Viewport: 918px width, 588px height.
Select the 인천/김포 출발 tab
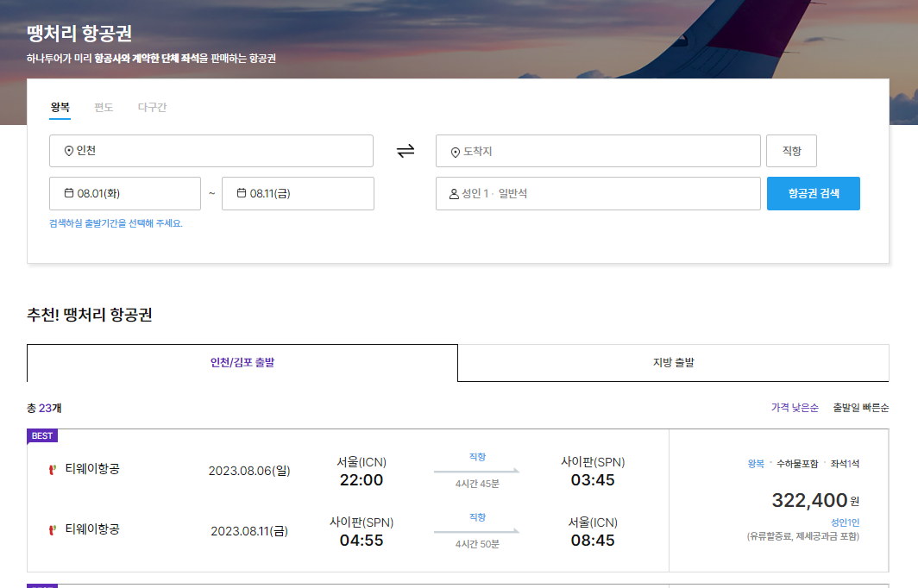click(242, 363)
